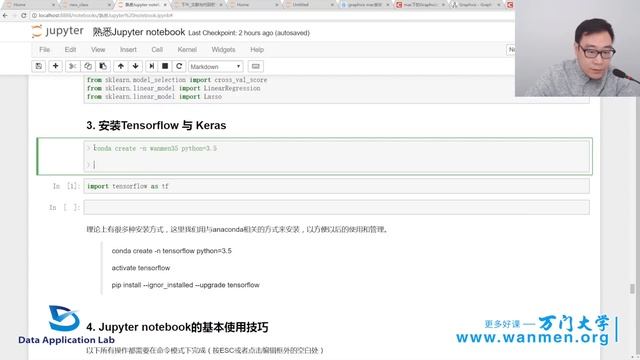Open the Insert menu
Image resolution: width=640 pixels, height=360 pixels.
pyautogui.click(x=128, y=49)
